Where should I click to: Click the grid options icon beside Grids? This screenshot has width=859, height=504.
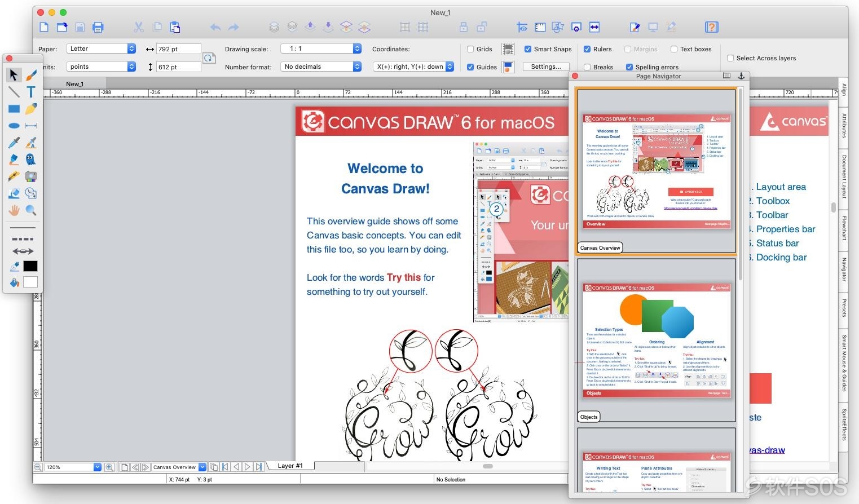click(508, 49)
